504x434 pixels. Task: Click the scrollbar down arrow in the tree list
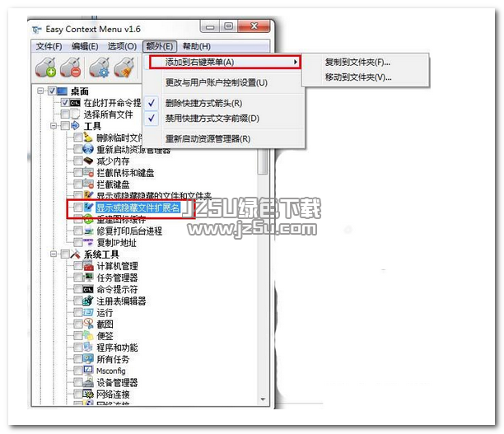click(x=263, y=399)
